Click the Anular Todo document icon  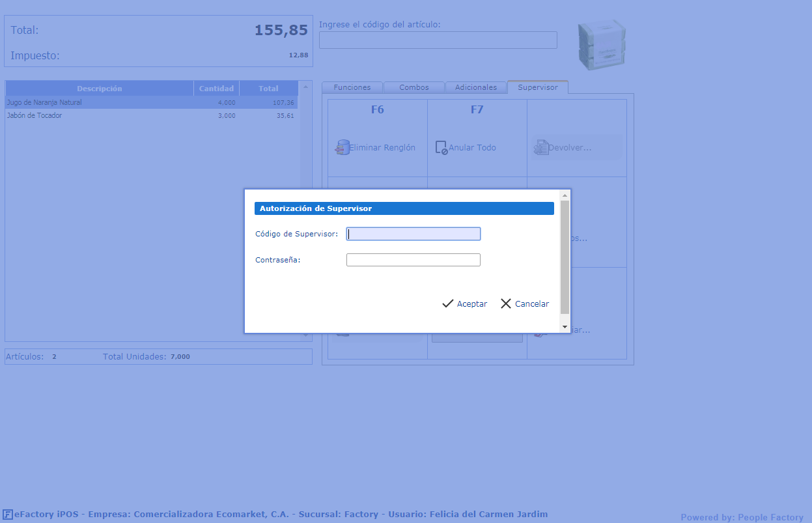(441, 148)
